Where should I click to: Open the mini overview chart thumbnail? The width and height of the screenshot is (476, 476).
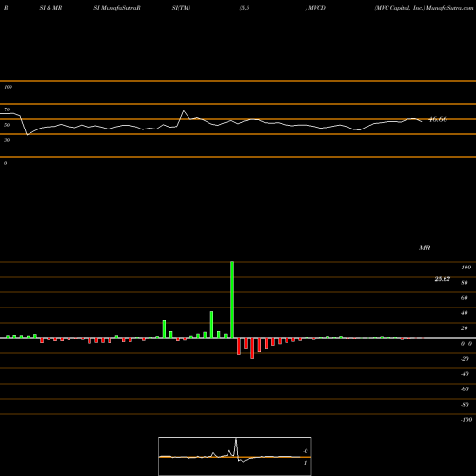coord(235,456)
